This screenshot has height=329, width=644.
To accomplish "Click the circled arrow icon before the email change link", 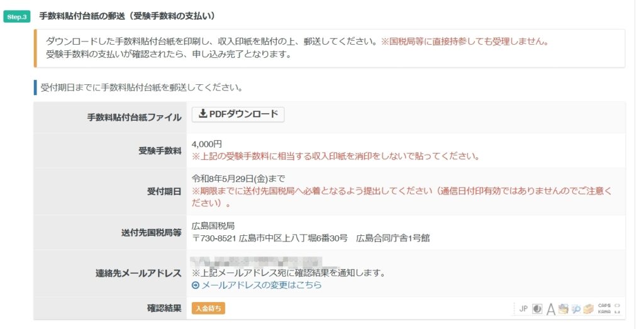I will click(195, 285).
